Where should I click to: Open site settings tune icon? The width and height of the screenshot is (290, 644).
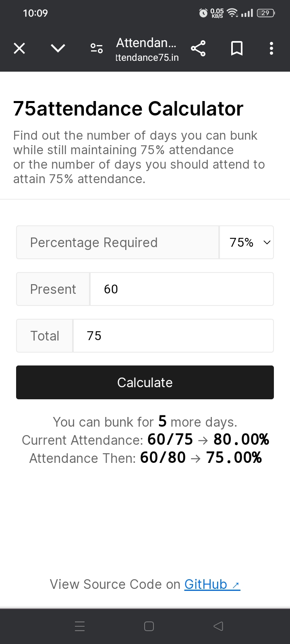97,49
